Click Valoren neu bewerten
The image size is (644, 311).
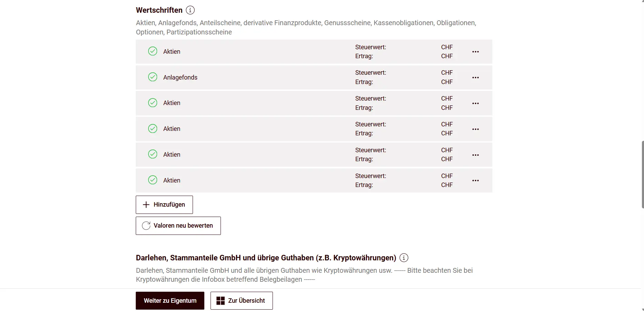point(178,226)
